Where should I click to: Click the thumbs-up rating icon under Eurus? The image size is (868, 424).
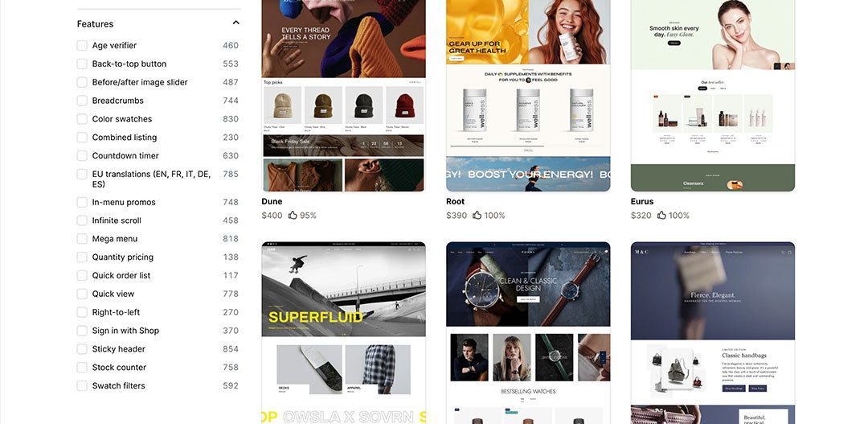pyautogui.click(x=661, y=215)
